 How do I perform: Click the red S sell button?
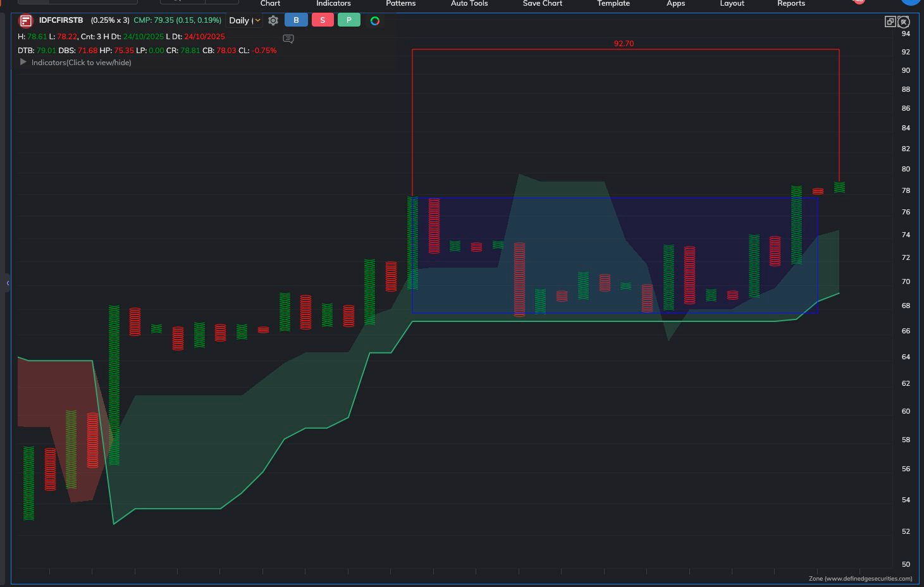[323, 20]
